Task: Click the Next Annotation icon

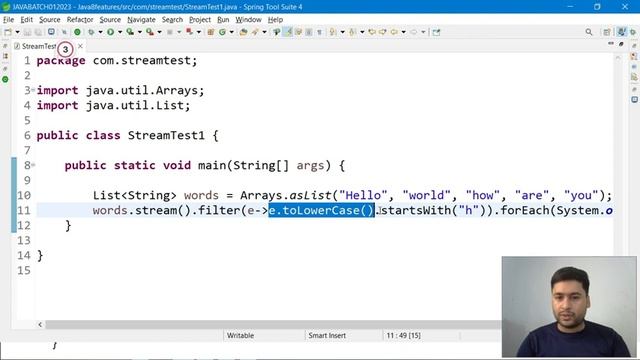Action: point(333,32)
